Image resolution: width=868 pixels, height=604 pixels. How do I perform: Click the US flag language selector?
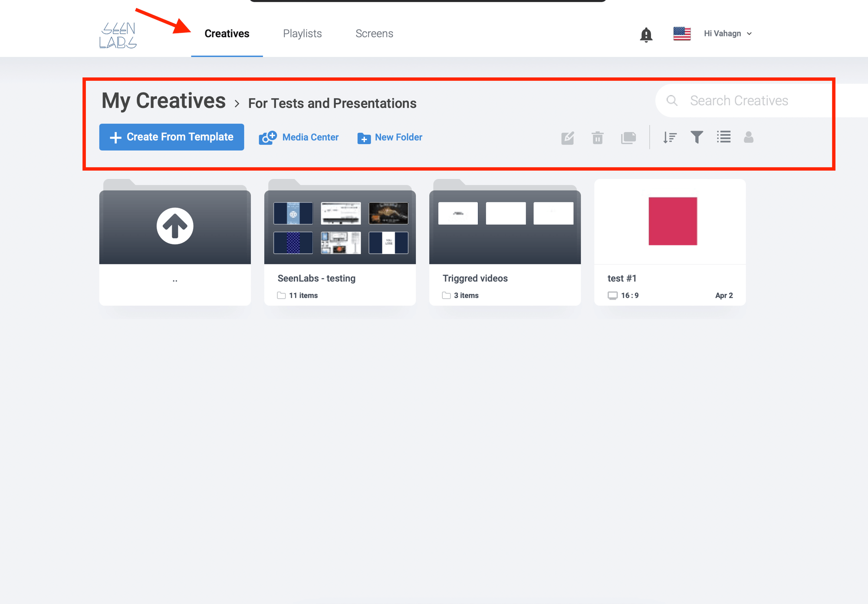pos(682,33)
